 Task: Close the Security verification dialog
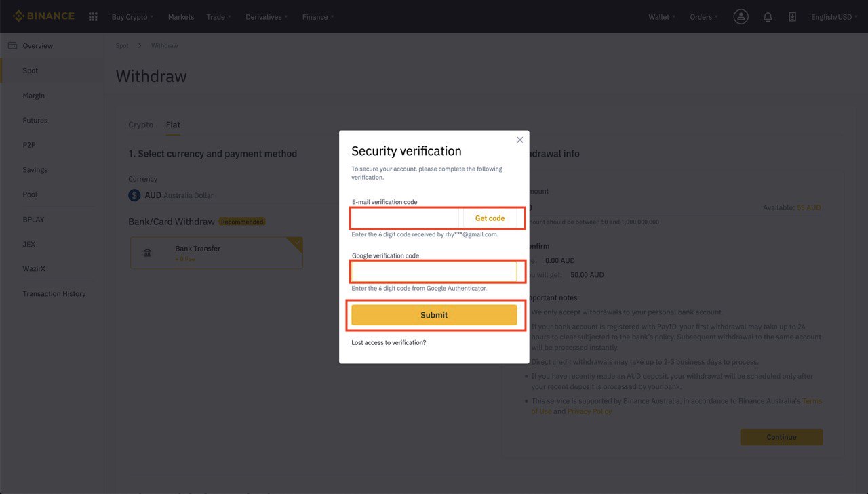click(x=520, y=140)
